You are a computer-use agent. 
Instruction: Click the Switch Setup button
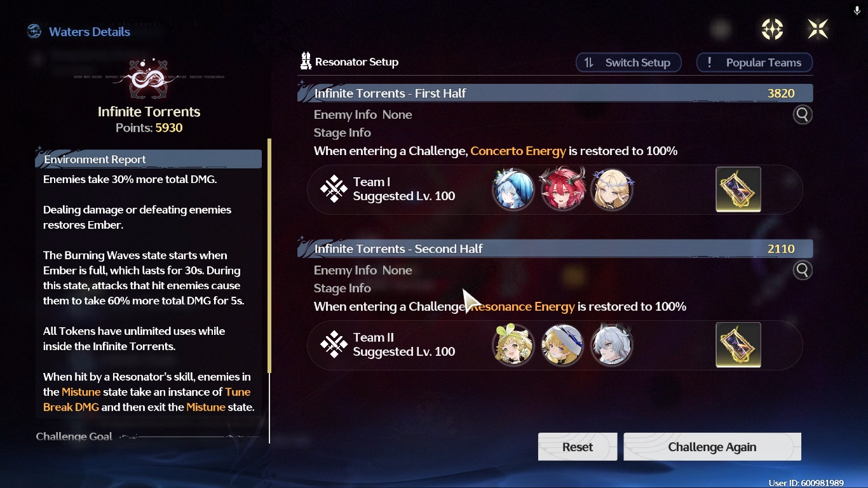(628, 62)
